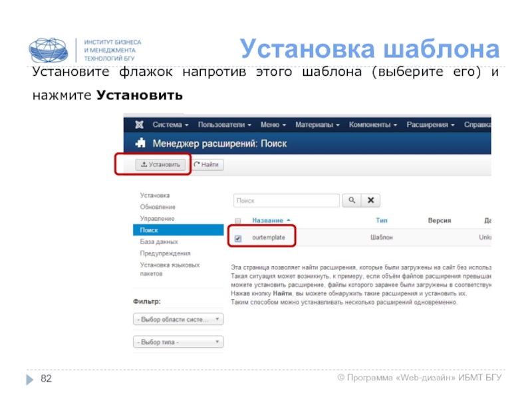Select the highlighted Поиск sidebar item

(x=178, y=230)
